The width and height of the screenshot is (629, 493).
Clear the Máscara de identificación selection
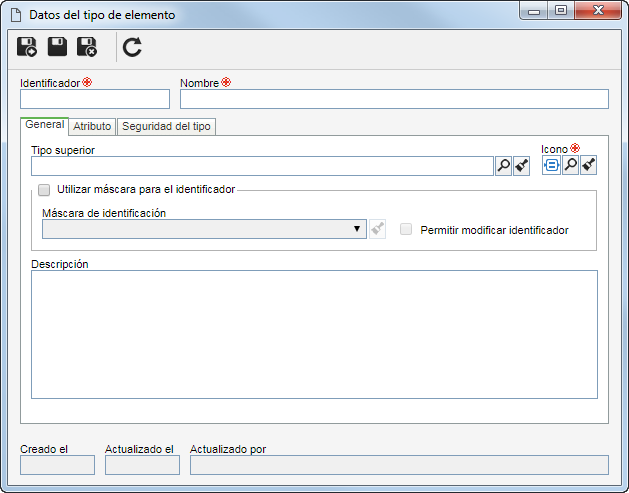coord(377,229)
